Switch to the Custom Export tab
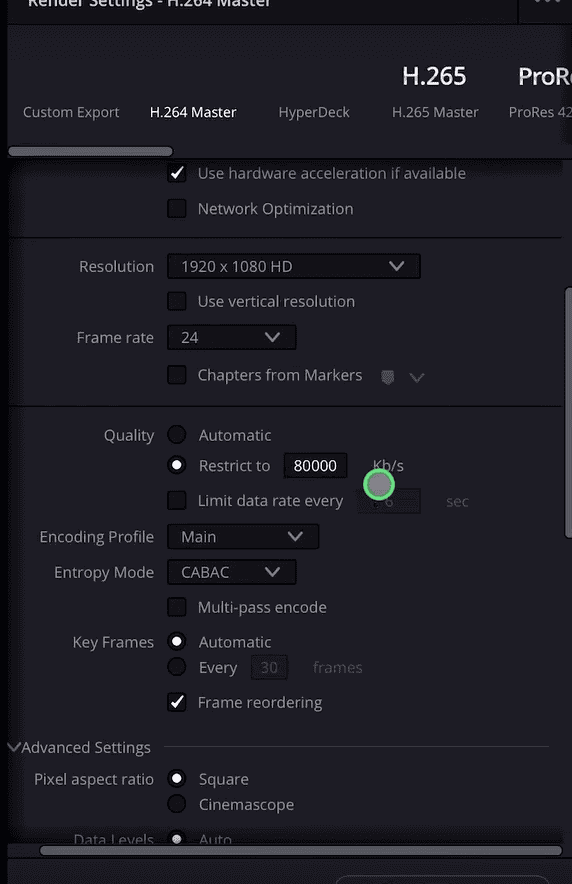The height and width of the screenshot is (884, 572). (71, 112)
